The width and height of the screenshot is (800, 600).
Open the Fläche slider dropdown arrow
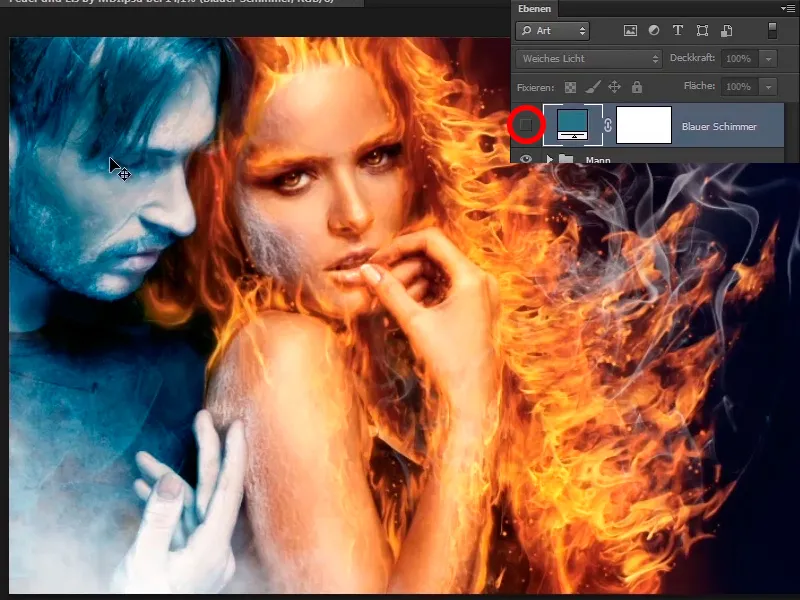tap(768, 87)
